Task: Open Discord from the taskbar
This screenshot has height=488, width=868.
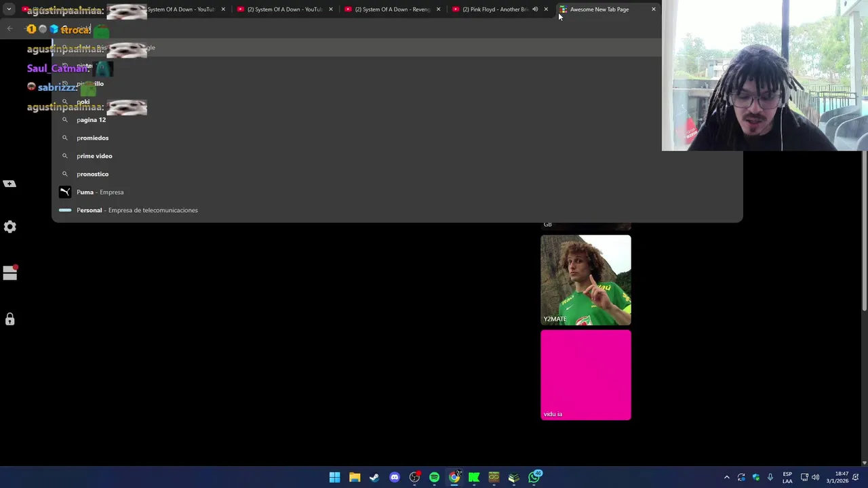Action: (x=395, y=477)
